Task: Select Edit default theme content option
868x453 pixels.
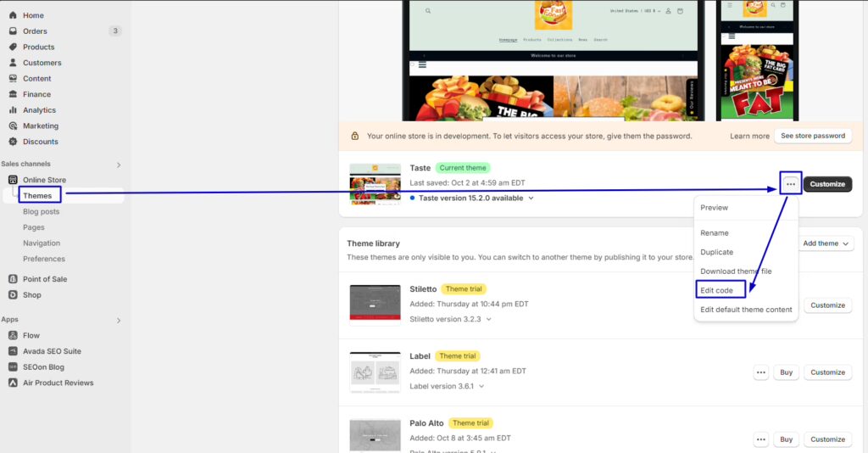Action: click(746, 310)
